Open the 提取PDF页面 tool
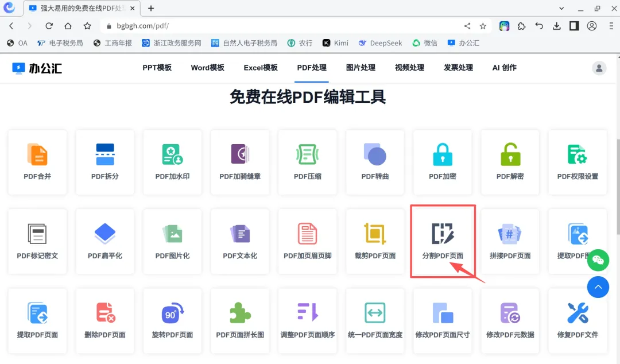 pos(37,320)
